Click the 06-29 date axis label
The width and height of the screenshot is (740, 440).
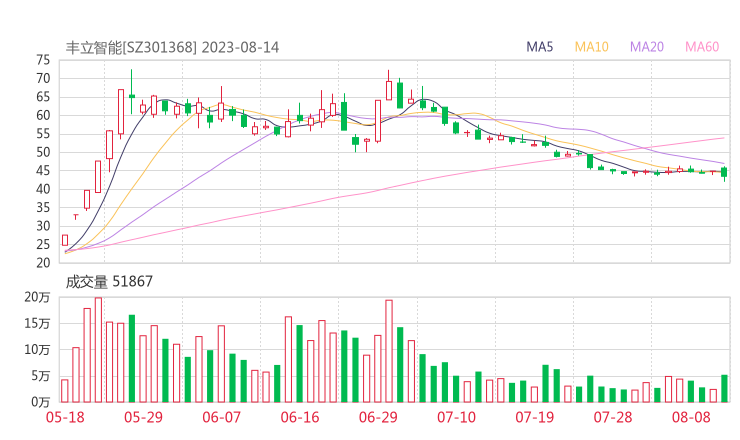pyautogui.click(x=378, y=417)
